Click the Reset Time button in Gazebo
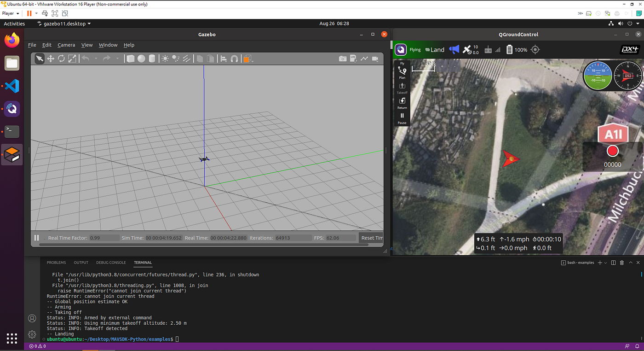Screen dimensions: 644x351 [372, 238]
